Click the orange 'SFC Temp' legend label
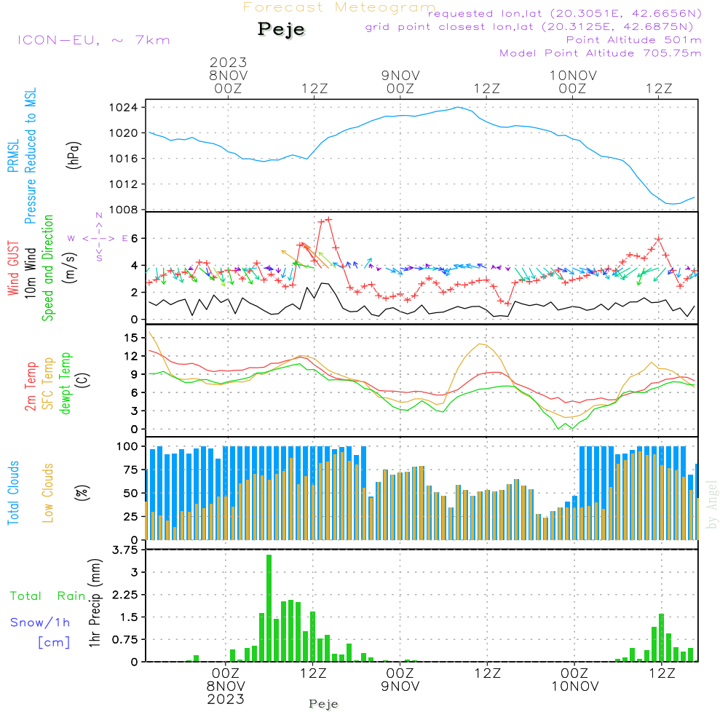This screenshot has height=728, width=728. [48, 384]
